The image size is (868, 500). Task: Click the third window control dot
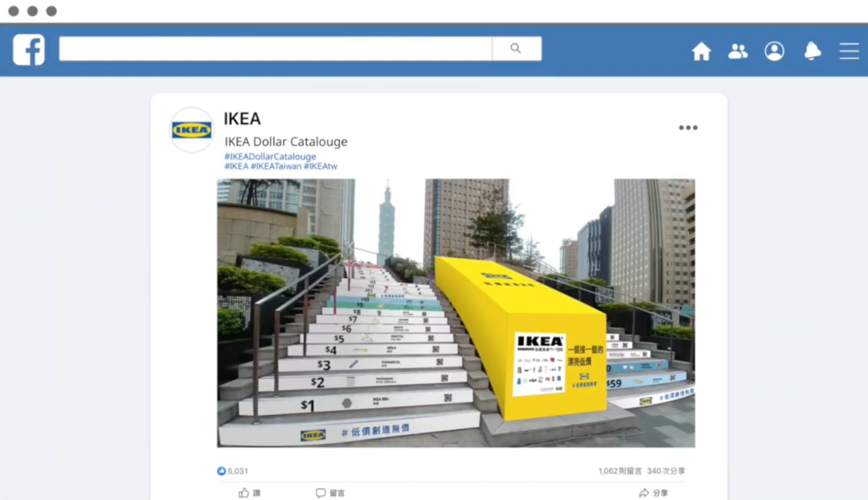coord(51,11)
